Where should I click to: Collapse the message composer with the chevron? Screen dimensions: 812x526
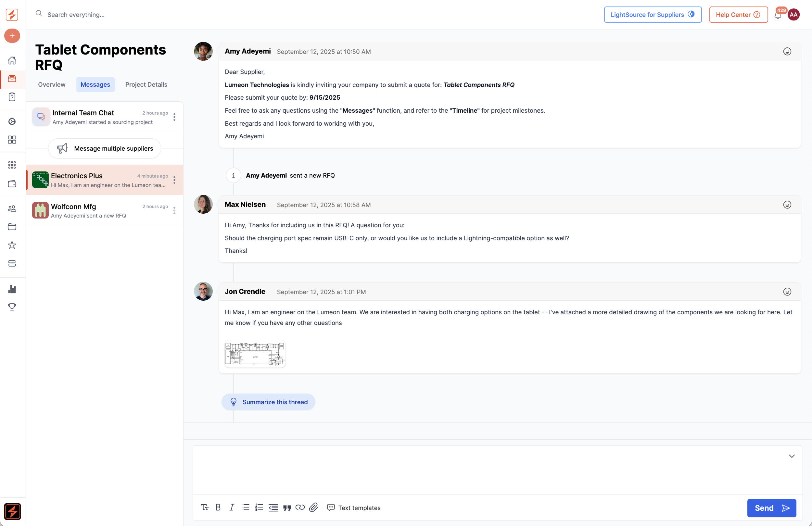792,456
